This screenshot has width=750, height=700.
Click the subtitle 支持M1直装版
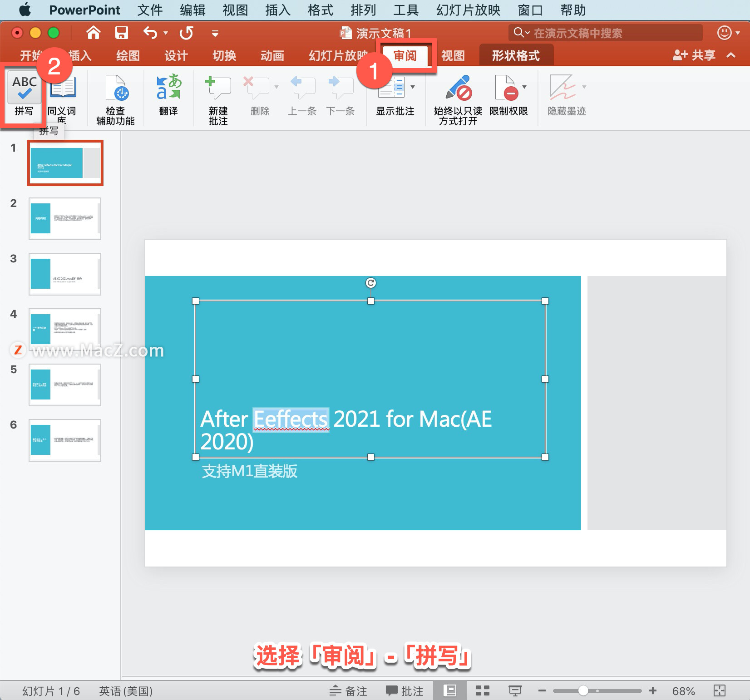tap(250, 471)
